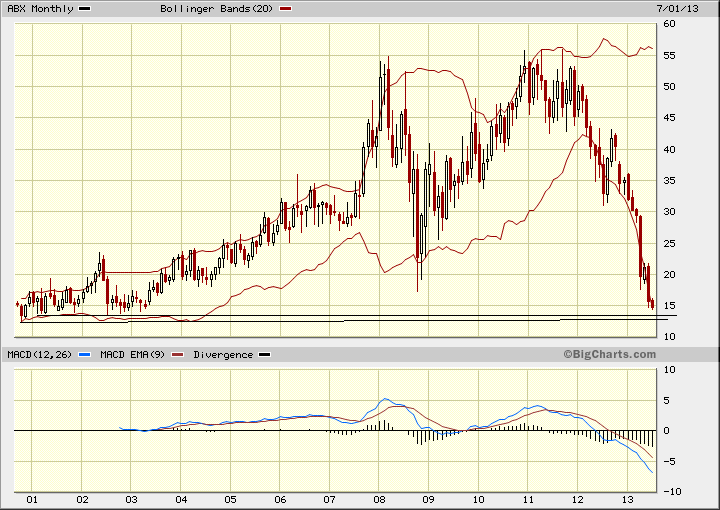This screenshot has height=510, width=720.
Task: Click the 05 year label on time axis
Action: (231, 500)
